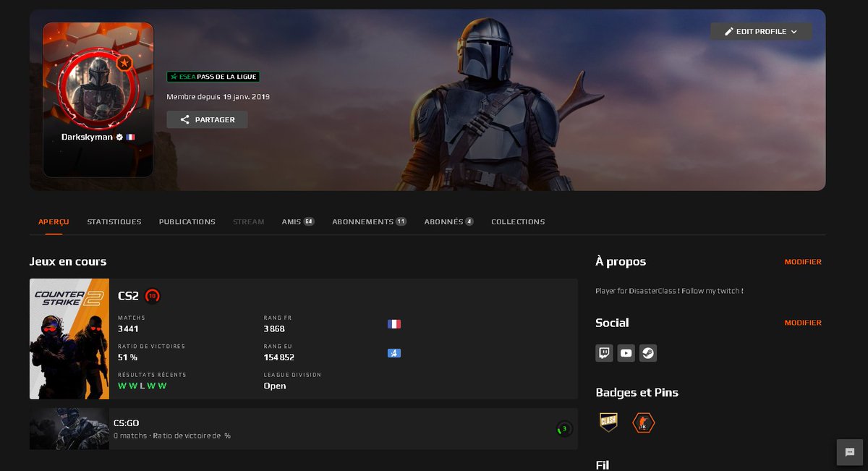Click the orange hexagon 1K pin
Image resolution: width=868 pixels, height=471 pixels.
[643, 423]
